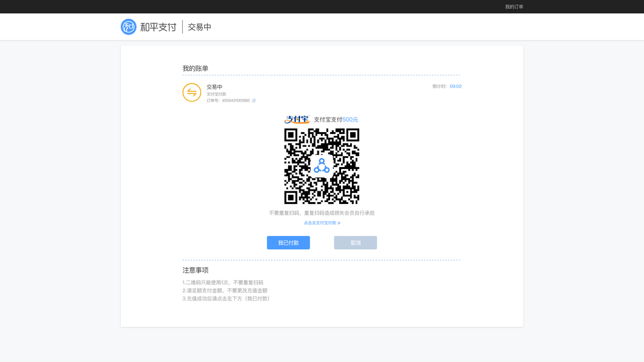Screen dimensions: 644x362
Task: Click the 和平支付 round logo icon
Action: point(129,27)
